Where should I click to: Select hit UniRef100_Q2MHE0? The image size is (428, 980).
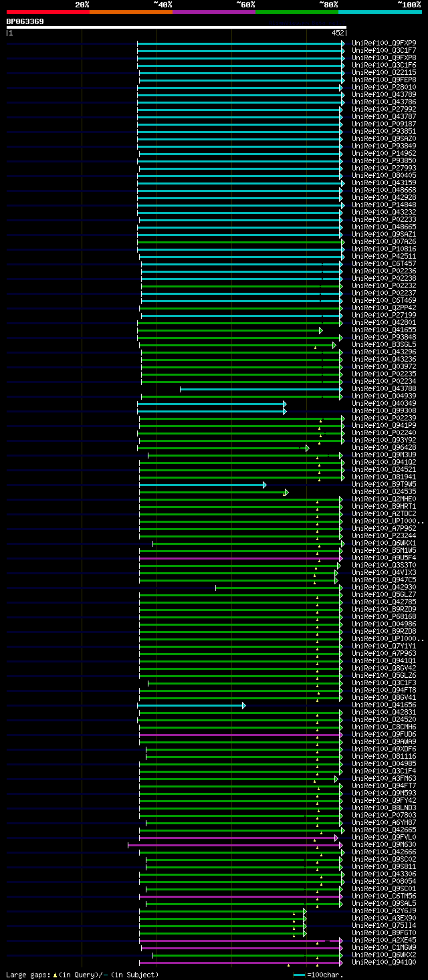(384, 499)
